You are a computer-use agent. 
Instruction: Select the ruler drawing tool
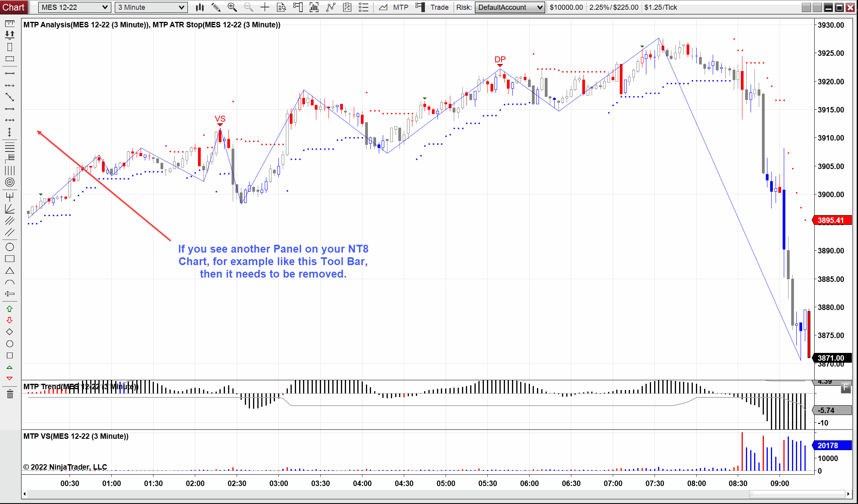coord(10,23)
